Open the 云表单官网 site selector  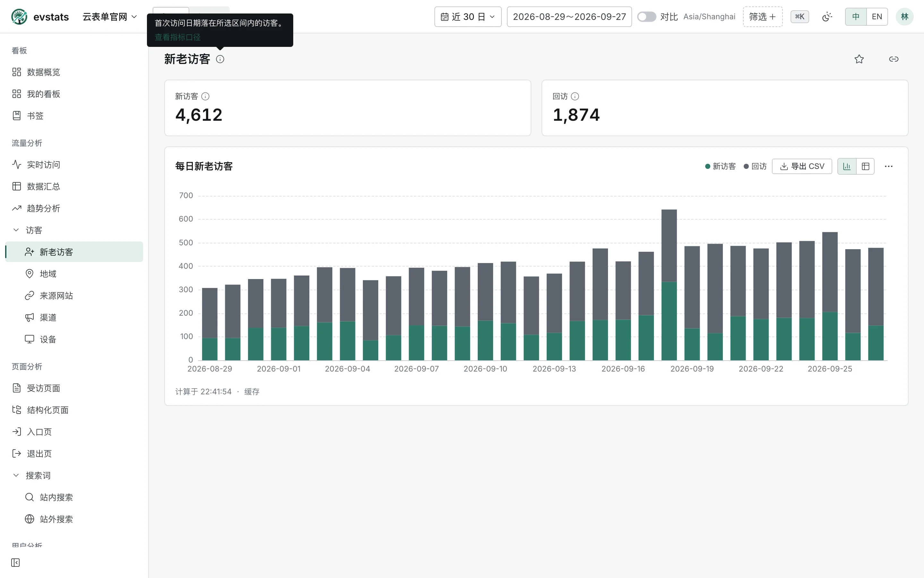point(110,17)
